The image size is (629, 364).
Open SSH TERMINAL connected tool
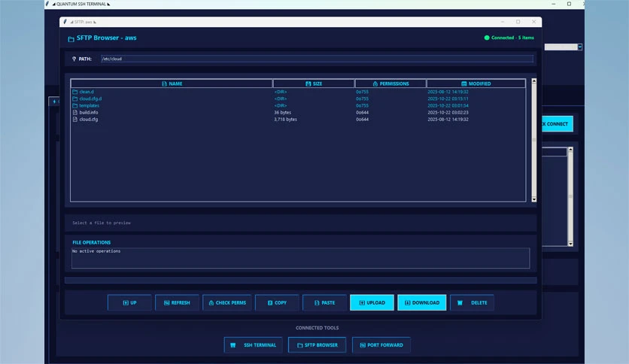tap(253, 344)
